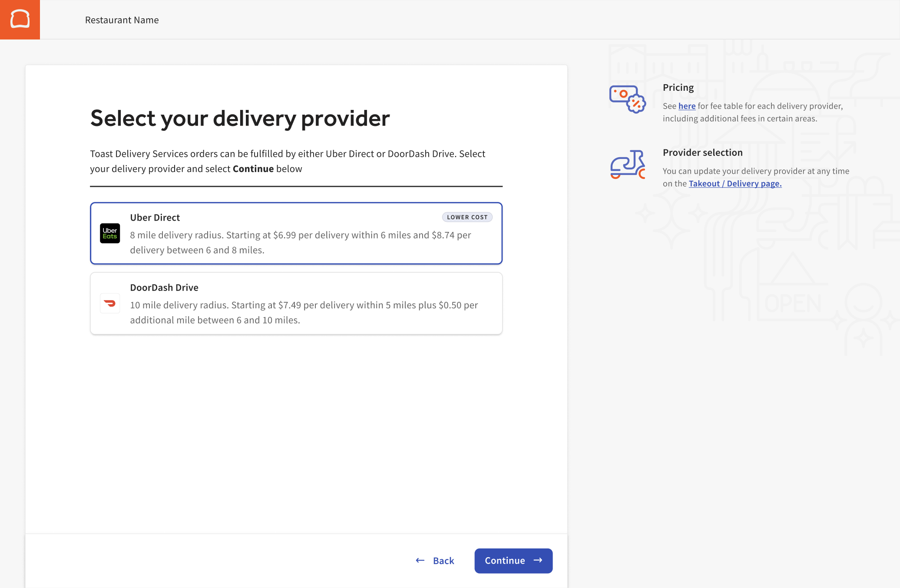Open the fee table via the here link
The height and width of the screenshot is (588, 900).
pyautogui.click(x=687, y=106)
